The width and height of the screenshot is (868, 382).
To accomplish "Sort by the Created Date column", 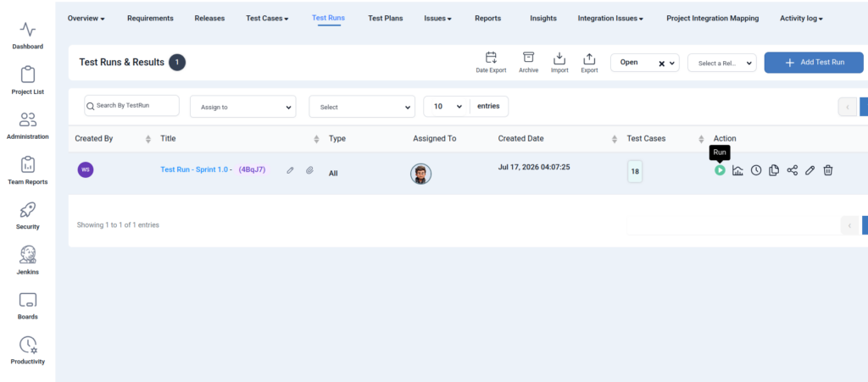I will [x=615, y=139].
